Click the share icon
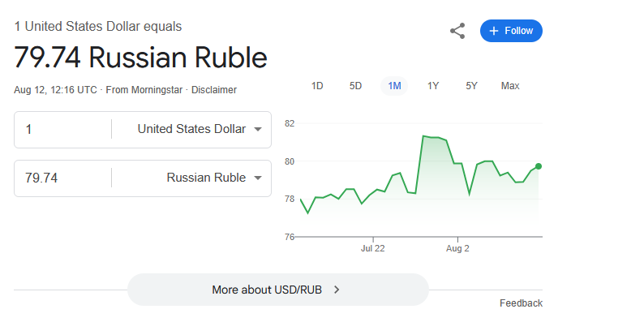This screenshot has width=644, height=322. click(x=457, y=31)
